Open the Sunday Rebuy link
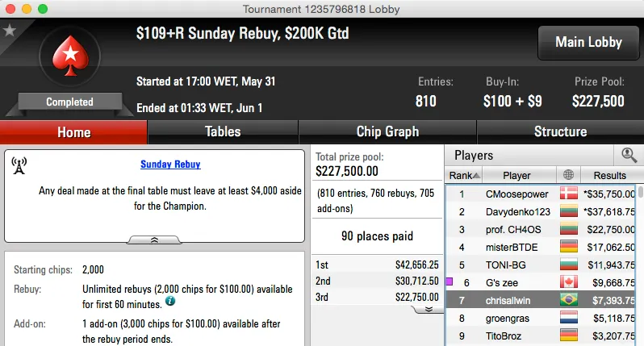The height and width of the screenshot is (346, 644). click(x=170, y=165)
